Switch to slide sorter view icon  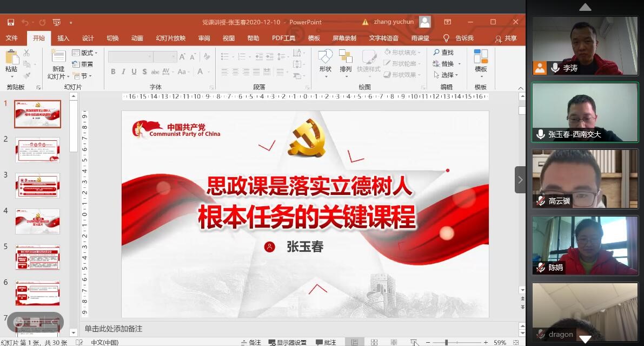[x=374, y=342]
